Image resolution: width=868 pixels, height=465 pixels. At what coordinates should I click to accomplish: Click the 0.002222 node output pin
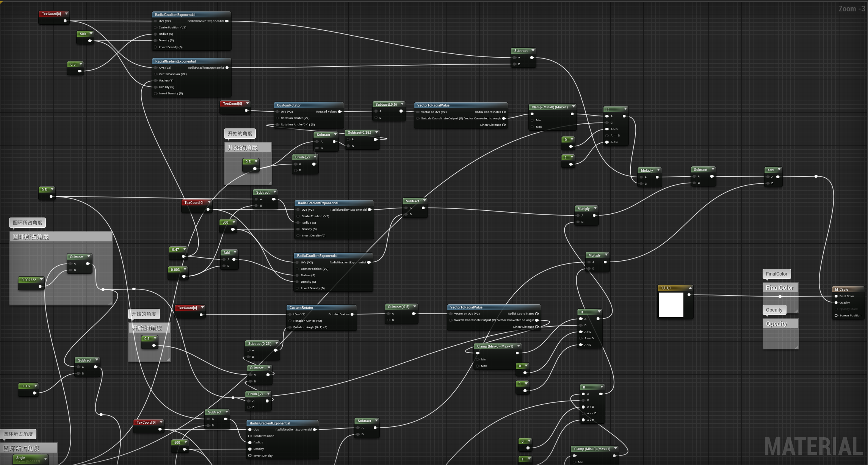pyautogui.click(x=40, y=287)
